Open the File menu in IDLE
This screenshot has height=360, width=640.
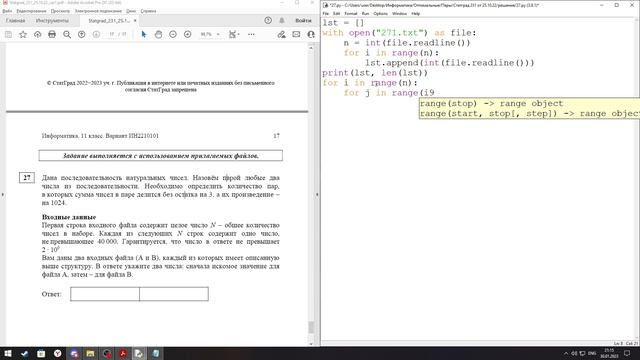(x=326, y=14)
